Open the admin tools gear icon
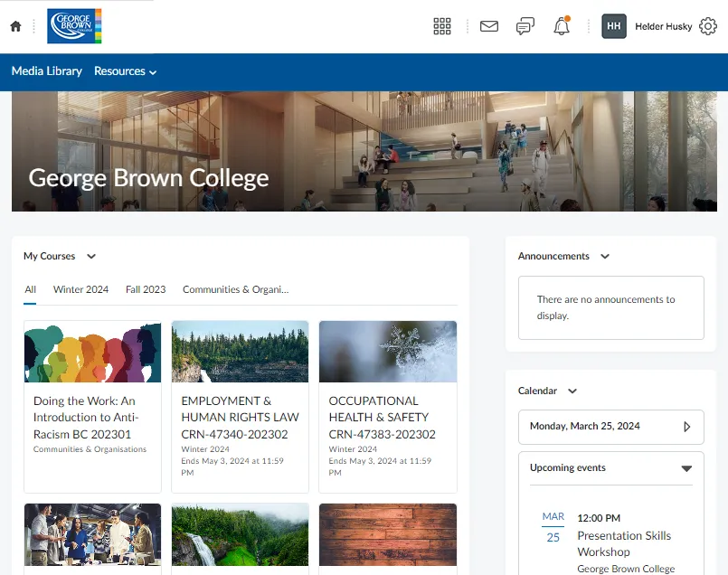The width and height of the screenshot is (728, 575). tap(708, 26)
